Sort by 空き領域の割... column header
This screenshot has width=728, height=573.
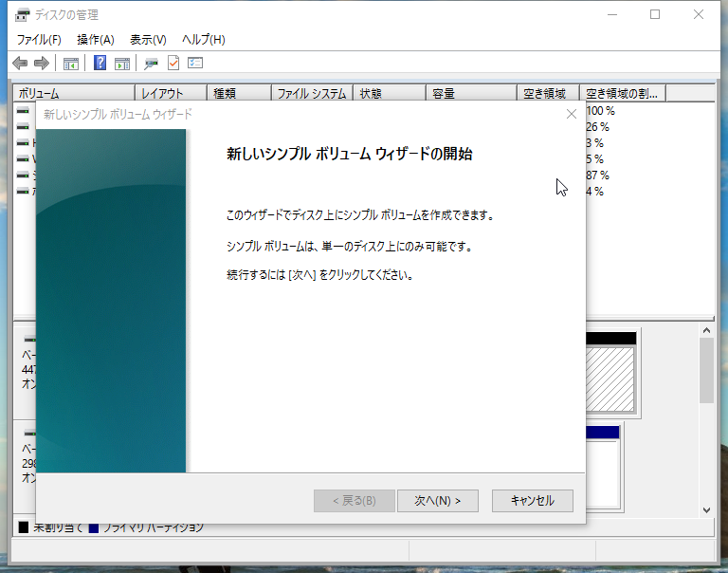[x=623, y=93]
